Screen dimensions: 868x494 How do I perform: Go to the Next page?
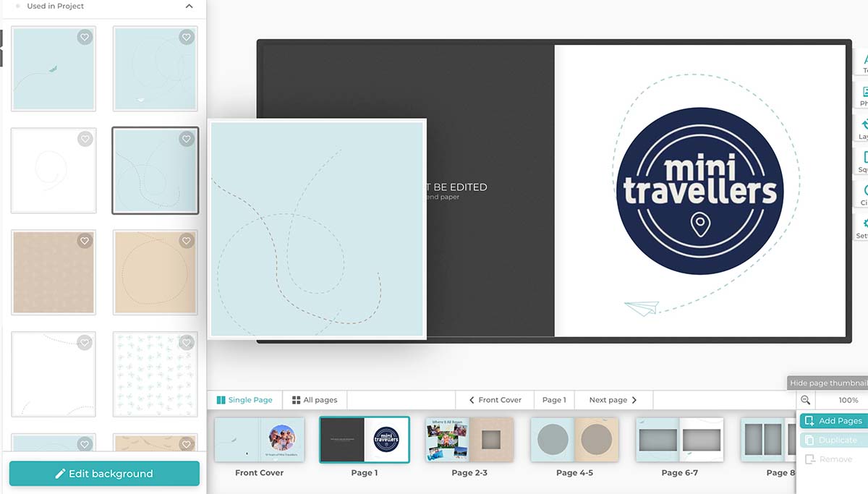coord(613,400)
